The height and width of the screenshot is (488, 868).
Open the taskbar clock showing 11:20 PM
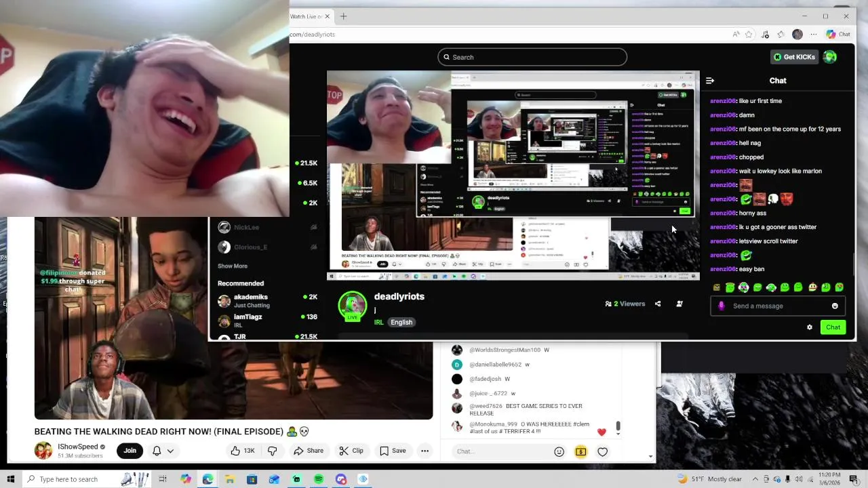pos(831,479)
